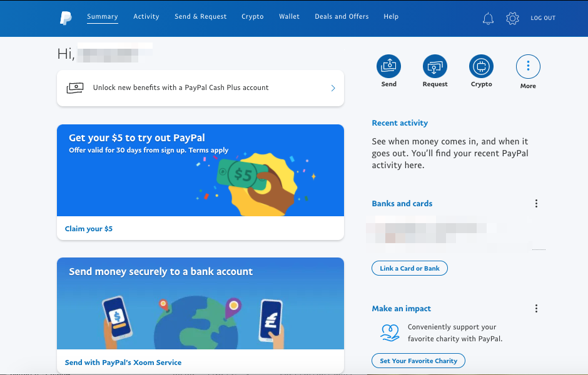The width and height of the screenshot is (588, 375).
Task: Expand the Make an impact options menu
Action: click(x=536, y=308)
